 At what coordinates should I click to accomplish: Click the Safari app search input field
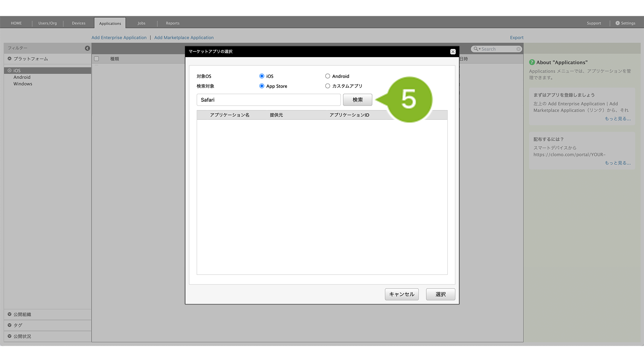[268, 100]
